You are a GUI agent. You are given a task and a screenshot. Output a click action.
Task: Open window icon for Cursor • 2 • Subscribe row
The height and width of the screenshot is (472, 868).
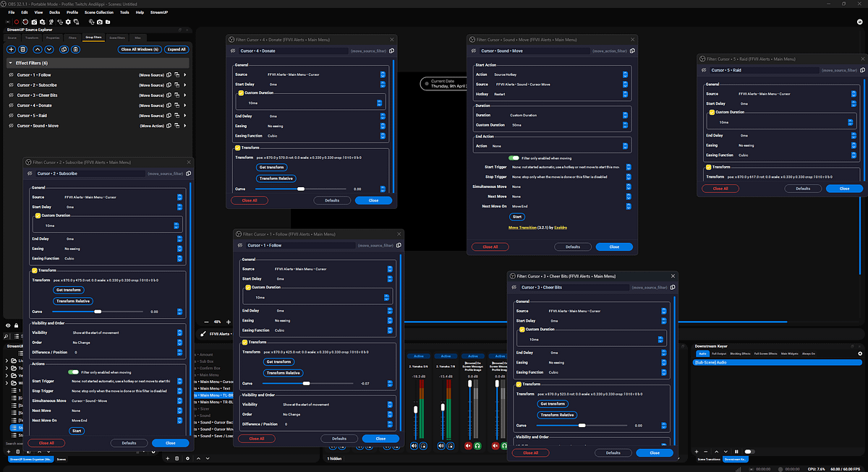177,85
